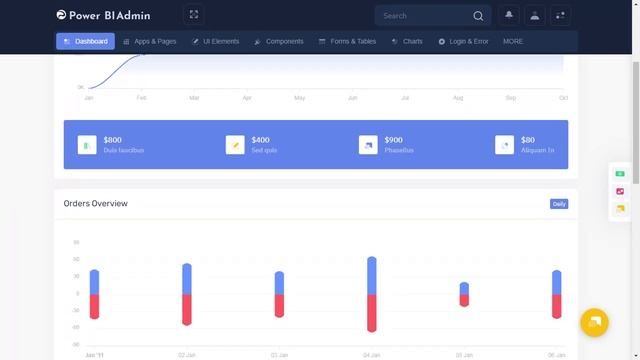Open the yellow floating chat button
This screenshot has height=360, width=640.
point(594,322)
